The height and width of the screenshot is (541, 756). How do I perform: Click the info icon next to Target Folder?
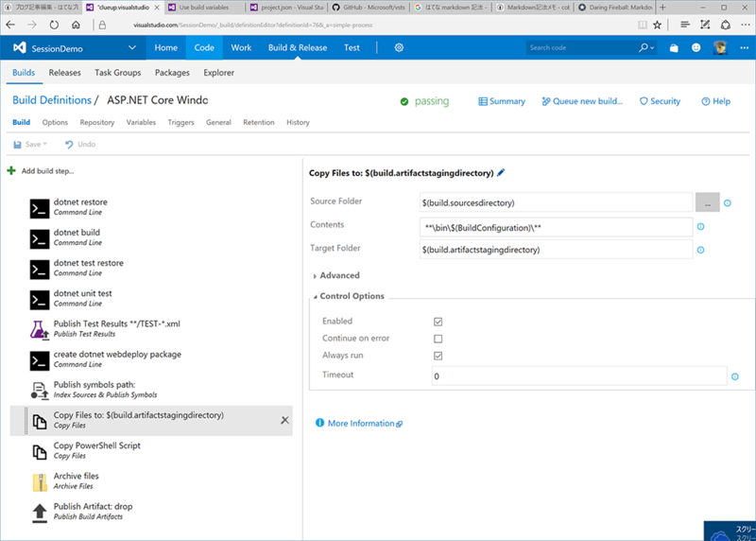[x=701, y=250]
